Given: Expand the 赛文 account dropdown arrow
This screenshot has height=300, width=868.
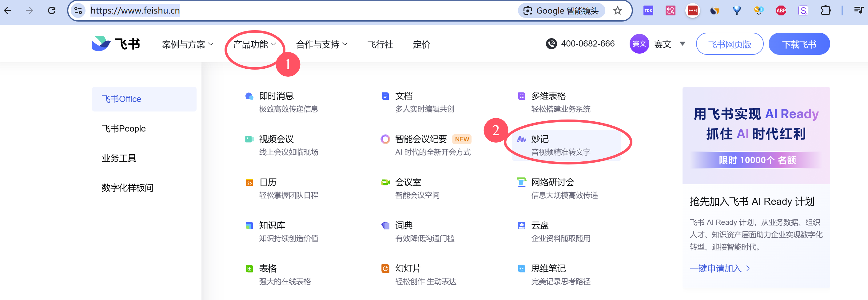Looking at the screenshot, I should click(x=683, y=43).
